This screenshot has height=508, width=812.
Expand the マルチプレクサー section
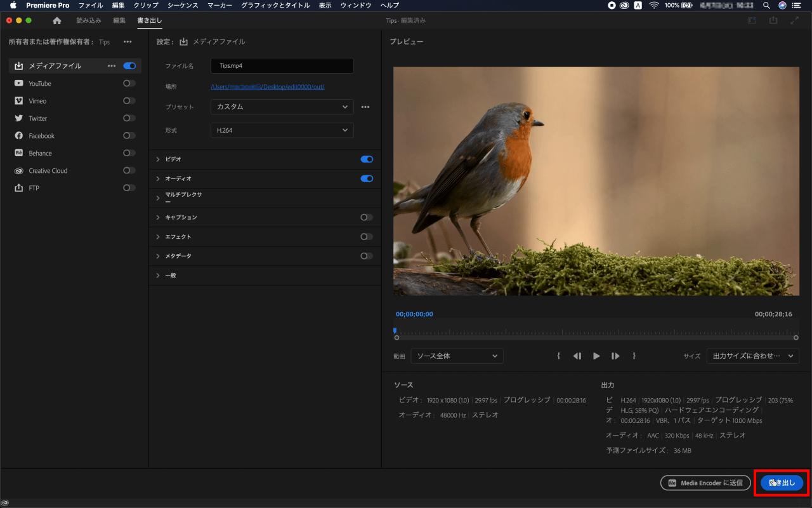point(158,198)
